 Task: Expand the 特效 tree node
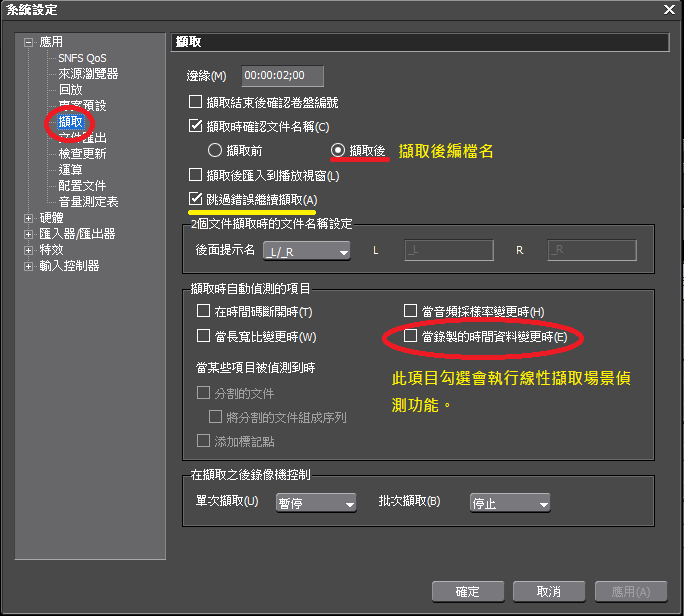28,250
